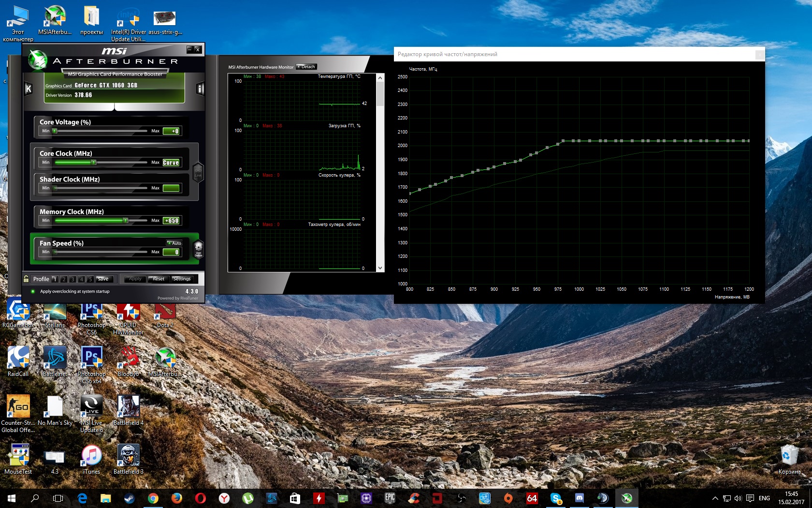The width and height of the screenshot is (812, 508).
Task: Click the Reset button in Afterburner
Action: [x=159, y=279]
